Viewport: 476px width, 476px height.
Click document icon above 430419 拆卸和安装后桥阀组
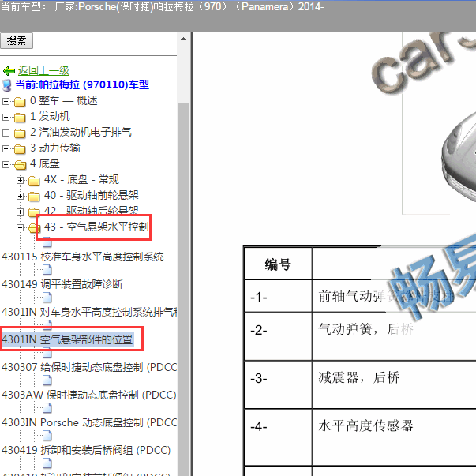point(47,436)
